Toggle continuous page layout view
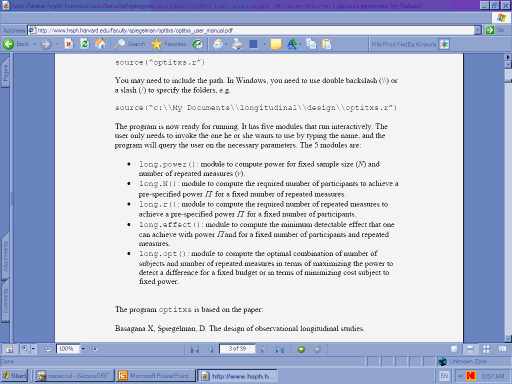 click(470, 349)
